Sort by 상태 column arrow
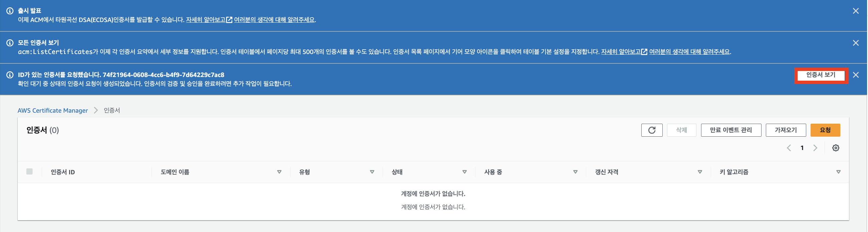The height and width of the screenshot is (232, 868). (465, 172)
